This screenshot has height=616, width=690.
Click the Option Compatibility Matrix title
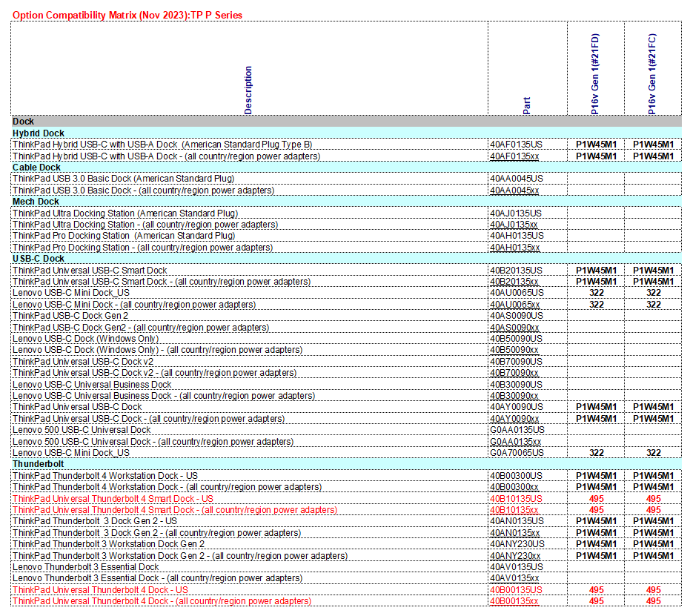[127, 15]
